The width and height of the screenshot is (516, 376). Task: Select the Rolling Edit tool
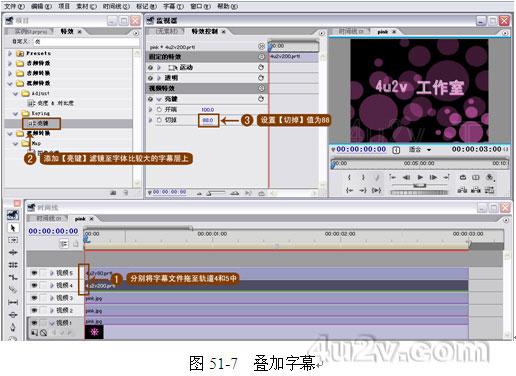coord(13,265)
